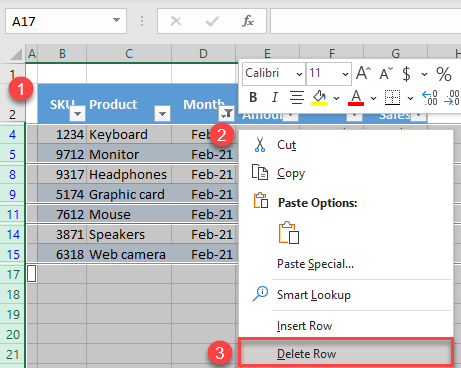Screen dimensions: 461x368
Task: Click the Speakers product cell
Action: (x=129, y=234)
